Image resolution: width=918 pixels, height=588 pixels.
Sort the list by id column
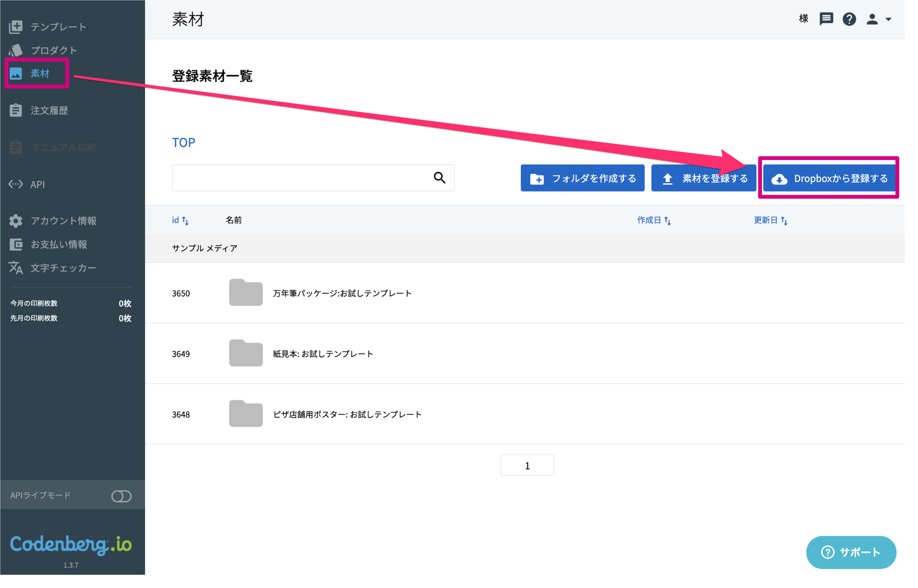180,220
